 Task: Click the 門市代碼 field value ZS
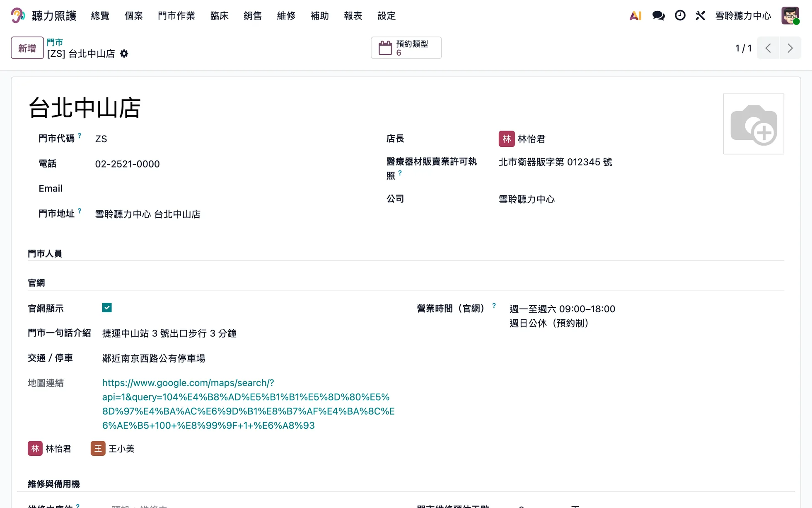click(101, 139)
